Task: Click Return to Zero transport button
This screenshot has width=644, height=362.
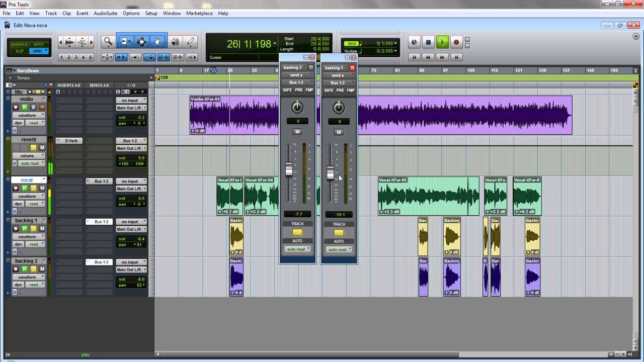Action: [414, 57]
